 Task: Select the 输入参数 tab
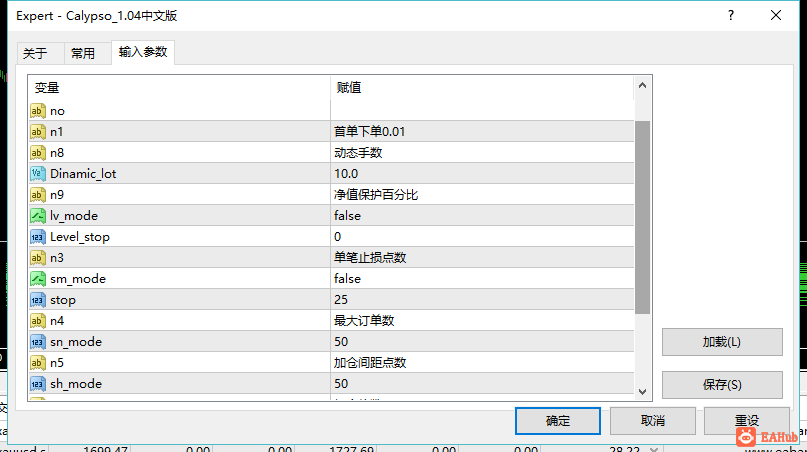tap(143, 52)
